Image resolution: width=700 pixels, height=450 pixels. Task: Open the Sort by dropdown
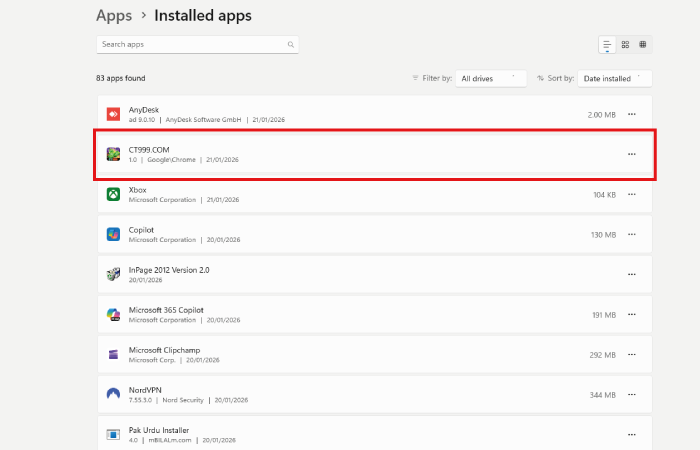pyautogui.click(x=614, y=78)
